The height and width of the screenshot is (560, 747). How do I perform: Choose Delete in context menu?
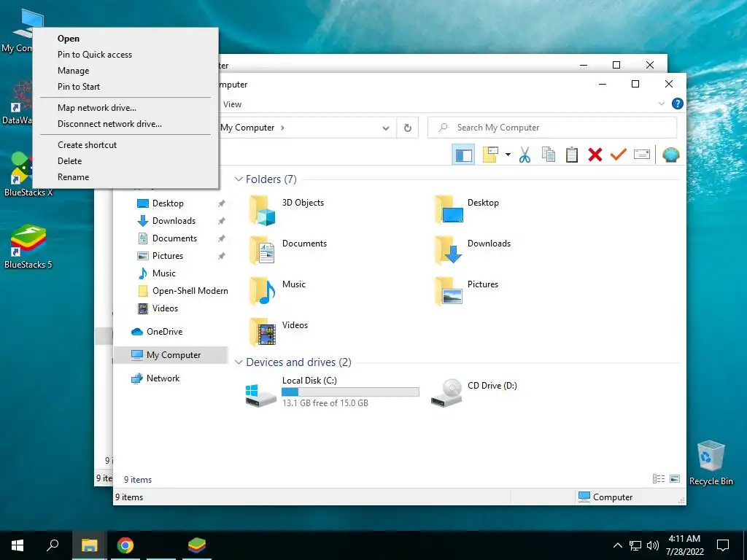(x=125, y=161)
